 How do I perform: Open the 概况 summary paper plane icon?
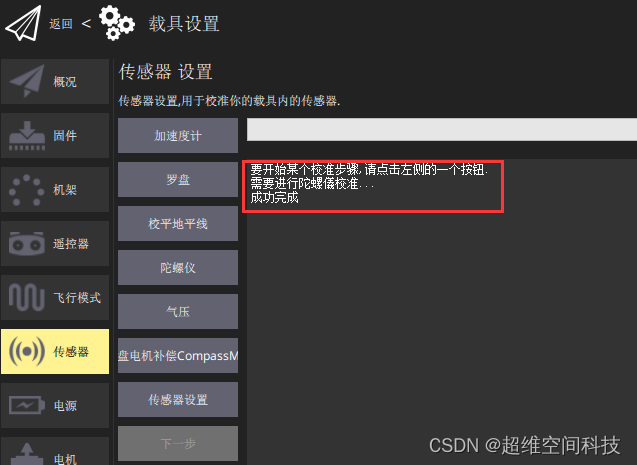(x=26, y=81)
